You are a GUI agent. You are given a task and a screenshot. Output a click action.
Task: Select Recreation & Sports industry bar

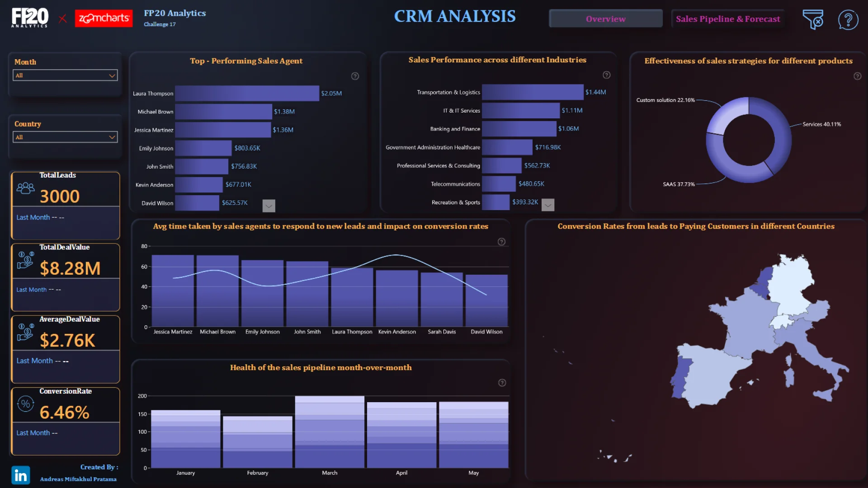[x=495, y=202]
